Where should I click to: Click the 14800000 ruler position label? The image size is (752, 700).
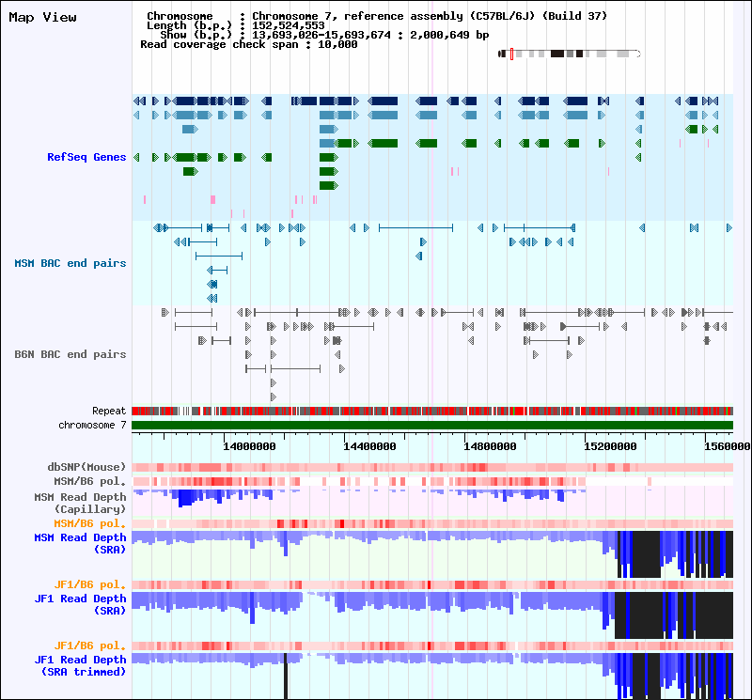[490, 447]
